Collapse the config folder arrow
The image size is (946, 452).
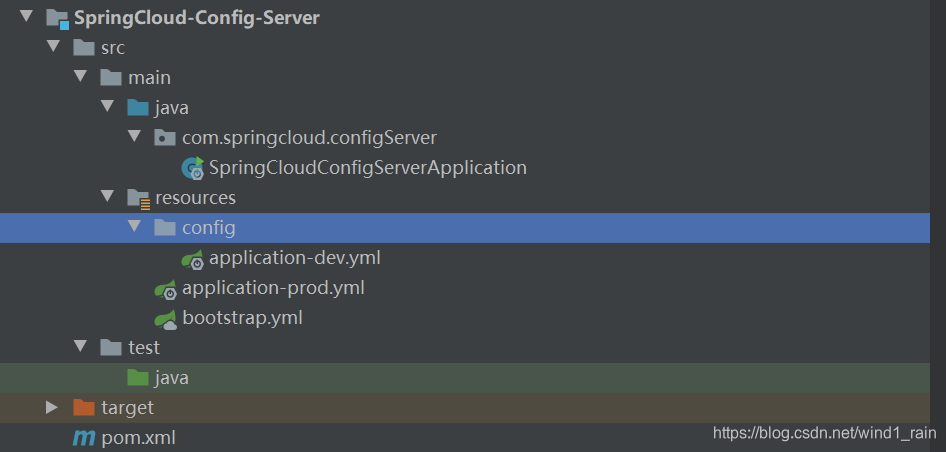pyautogui.click(x=135, y=226)
